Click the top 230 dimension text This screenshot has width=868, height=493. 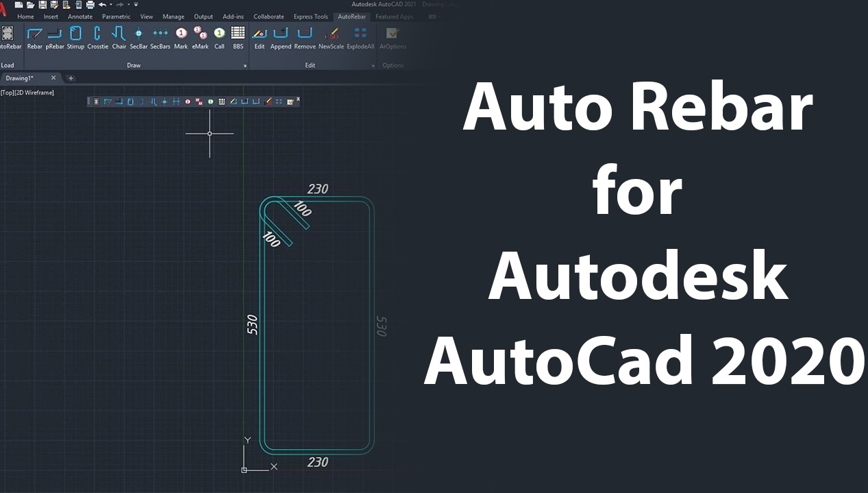[x=318, y=189]
